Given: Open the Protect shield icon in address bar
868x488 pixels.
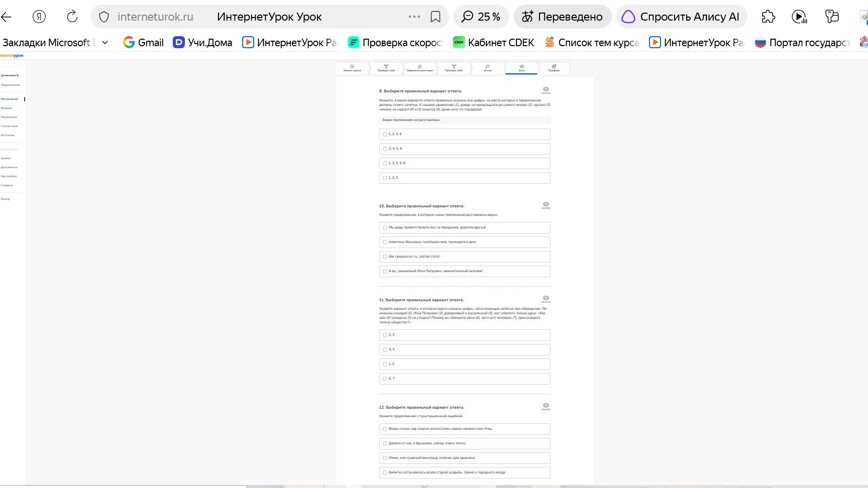Looking at the screenshot, I should 104,17.
